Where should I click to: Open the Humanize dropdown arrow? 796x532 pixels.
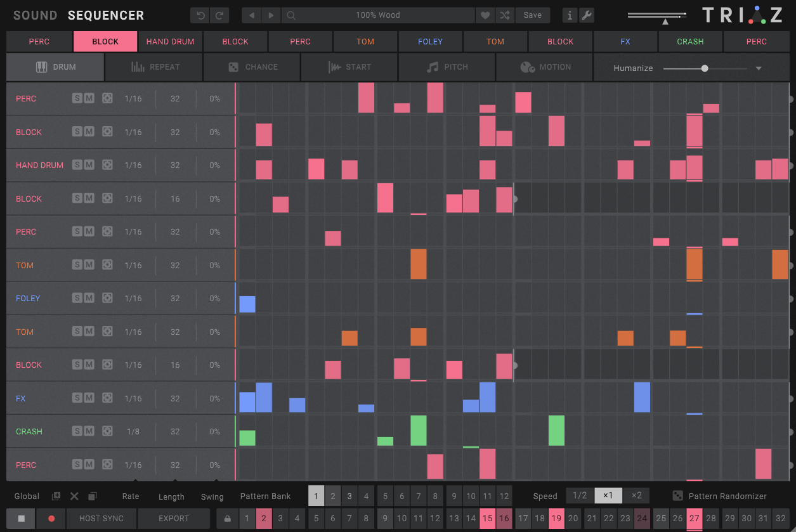(x=759, y=68)
